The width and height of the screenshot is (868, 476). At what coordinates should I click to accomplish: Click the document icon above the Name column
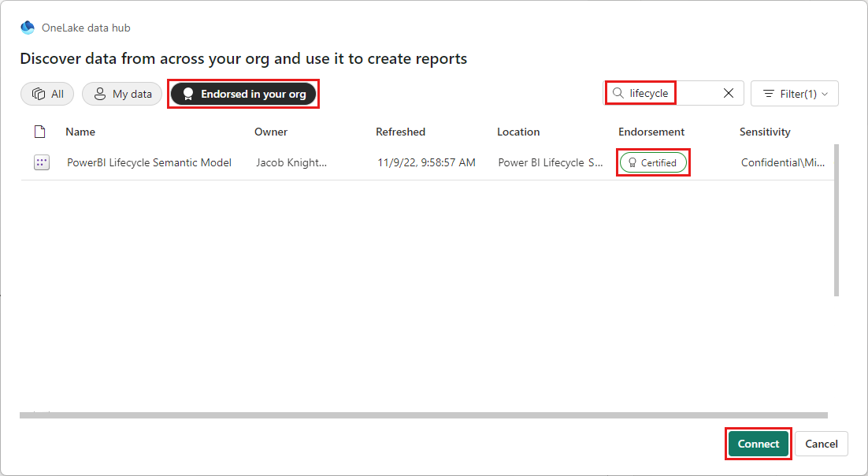click(41, 132)
